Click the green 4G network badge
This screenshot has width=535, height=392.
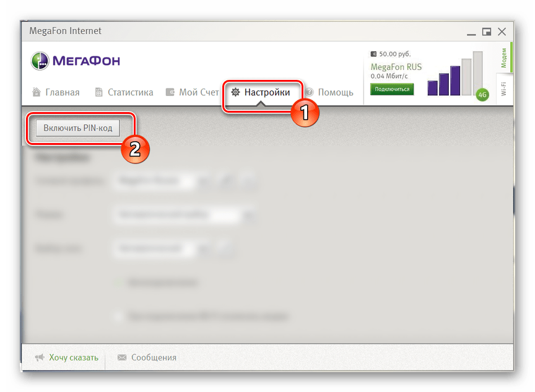(482, 95)
